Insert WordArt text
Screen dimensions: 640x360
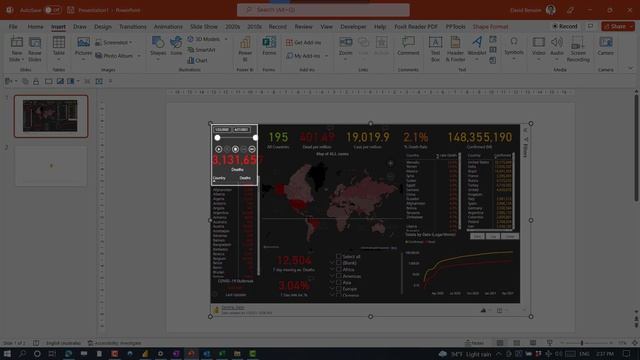tap(477, 48)
